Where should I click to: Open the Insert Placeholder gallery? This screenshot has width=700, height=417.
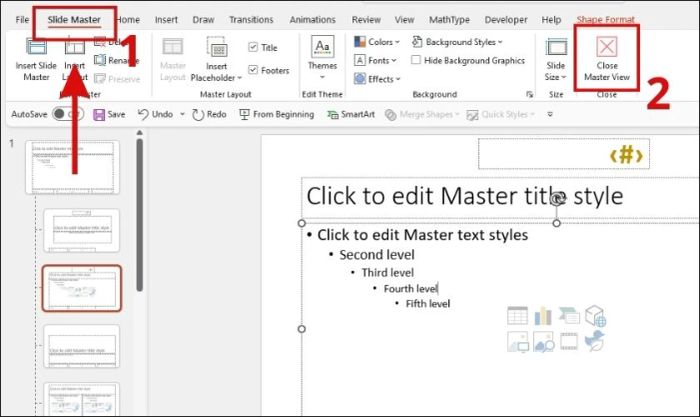[217, 72]
